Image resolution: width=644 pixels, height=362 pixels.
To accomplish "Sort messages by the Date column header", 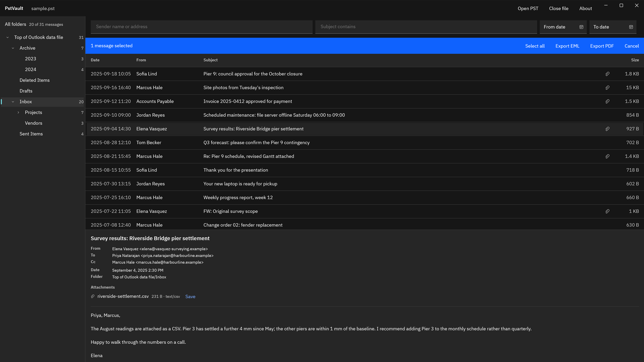I will pyautogui.click(x=95, y=60).
